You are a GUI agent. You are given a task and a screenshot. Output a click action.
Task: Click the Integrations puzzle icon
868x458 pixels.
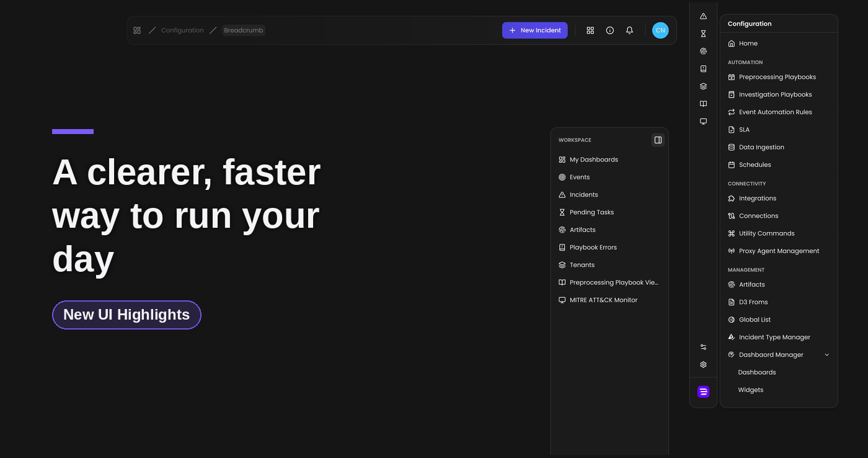[x=732, y=199]
